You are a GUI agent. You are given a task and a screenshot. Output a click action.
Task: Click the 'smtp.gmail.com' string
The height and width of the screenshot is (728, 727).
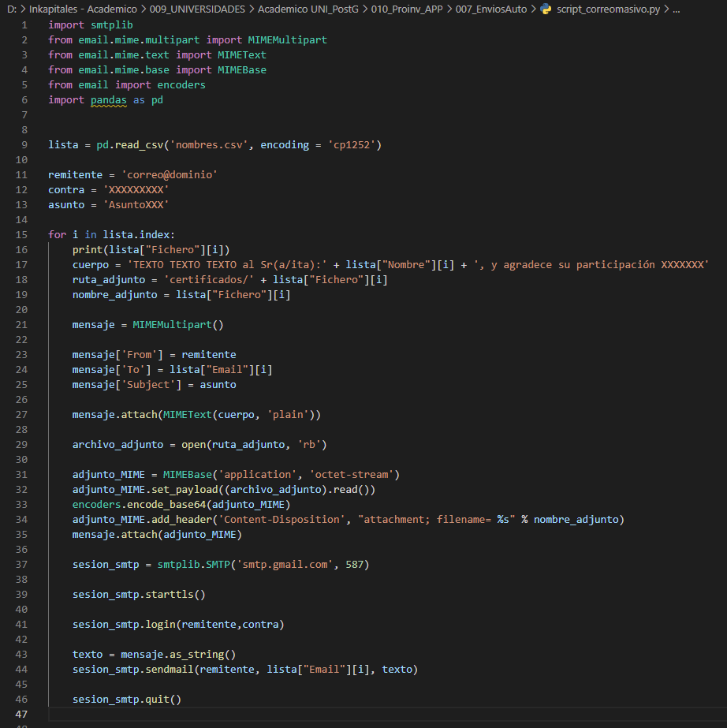coord(285,565)
